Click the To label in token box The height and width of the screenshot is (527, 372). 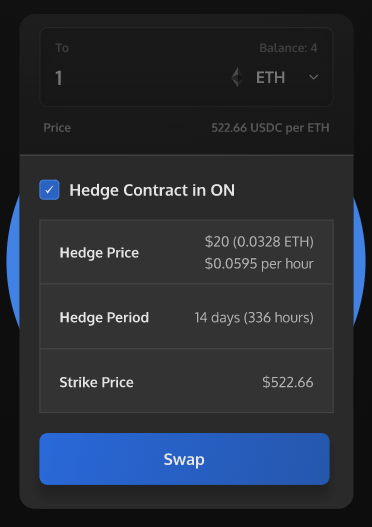point(62,48)
